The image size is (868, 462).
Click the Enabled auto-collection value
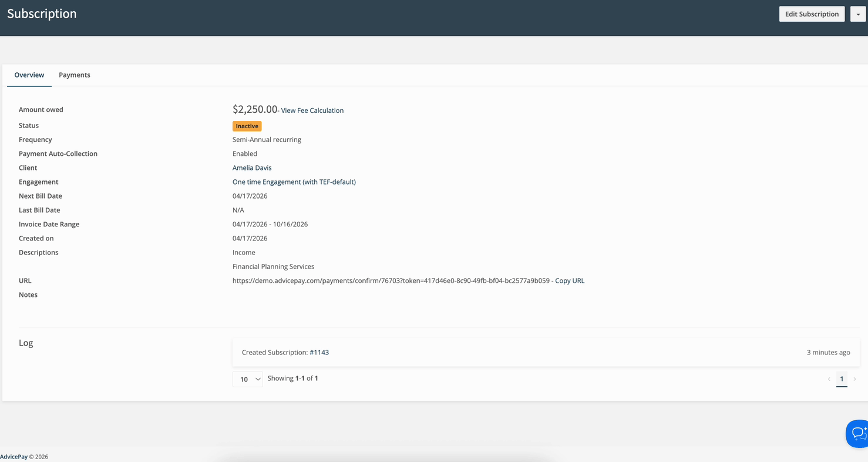click(245, 153)
